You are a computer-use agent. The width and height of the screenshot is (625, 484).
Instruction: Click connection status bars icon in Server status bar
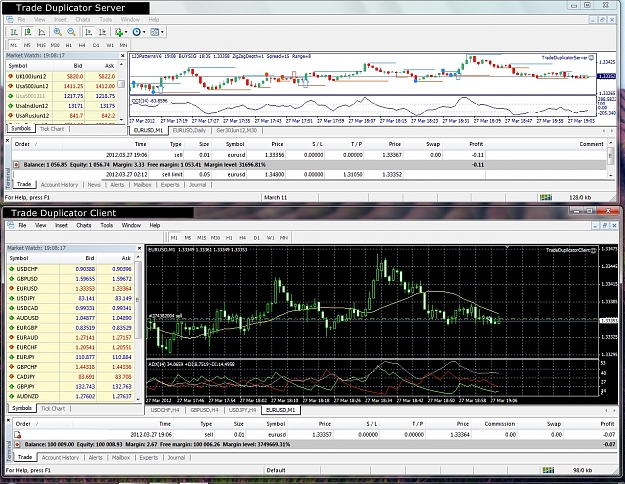click(x=546, y=197)
